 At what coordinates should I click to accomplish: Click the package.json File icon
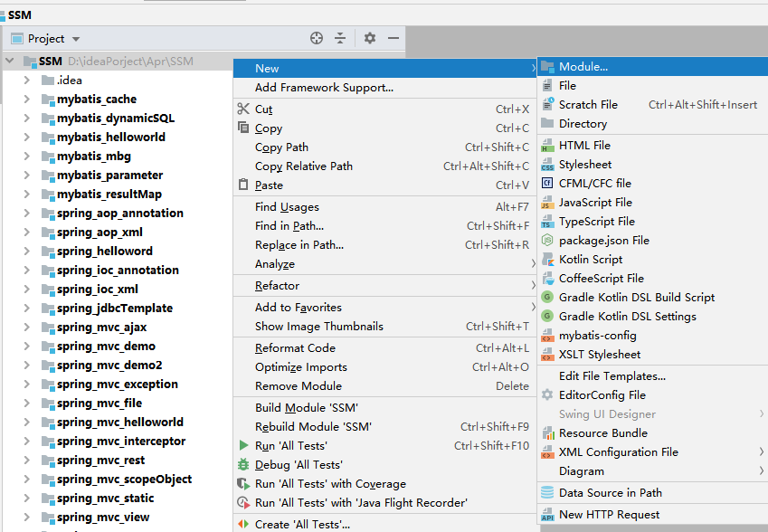coord(547,241)
